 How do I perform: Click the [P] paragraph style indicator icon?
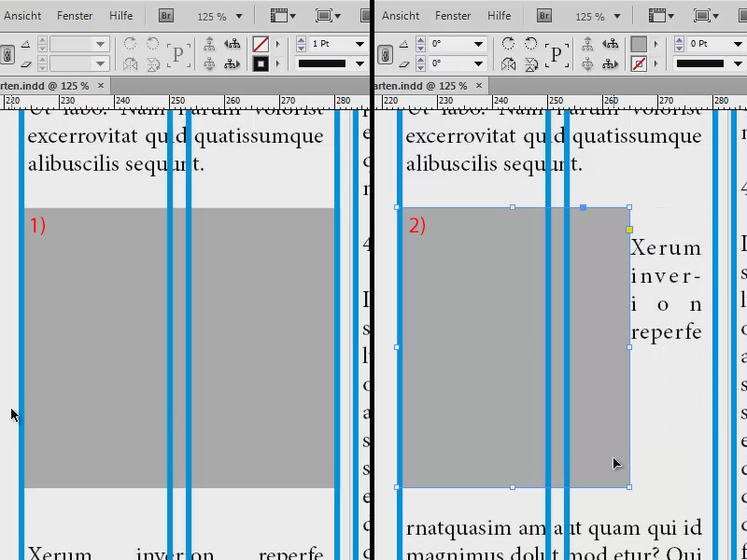click(177, 53)
